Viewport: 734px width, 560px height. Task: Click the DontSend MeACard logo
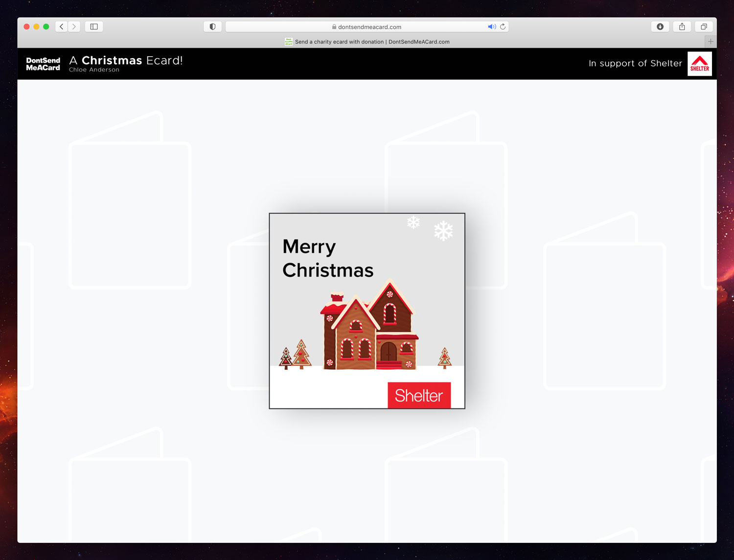pyautogui.click(x=43, y=64)
